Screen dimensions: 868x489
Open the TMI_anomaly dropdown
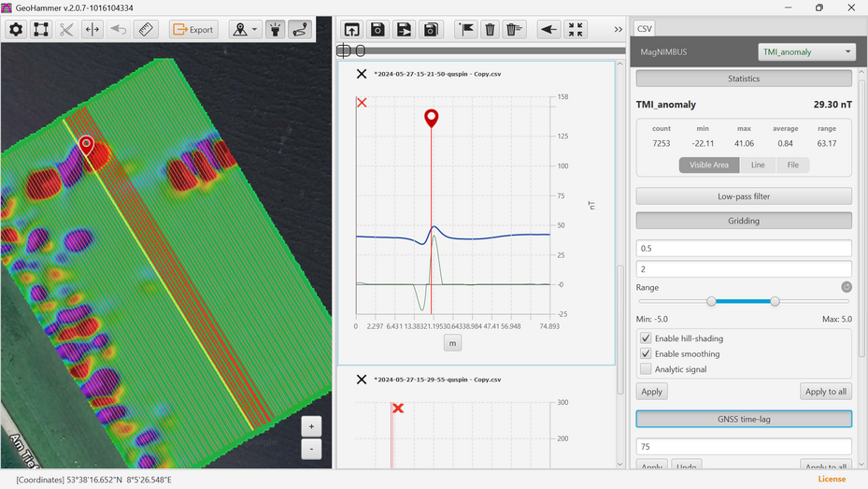[806, 52]
